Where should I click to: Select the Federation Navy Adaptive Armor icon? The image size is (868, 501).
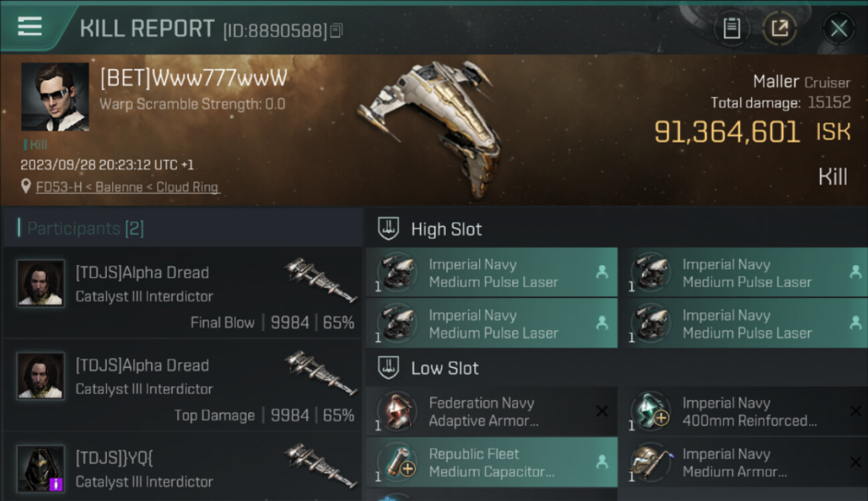tap(397, 411)
